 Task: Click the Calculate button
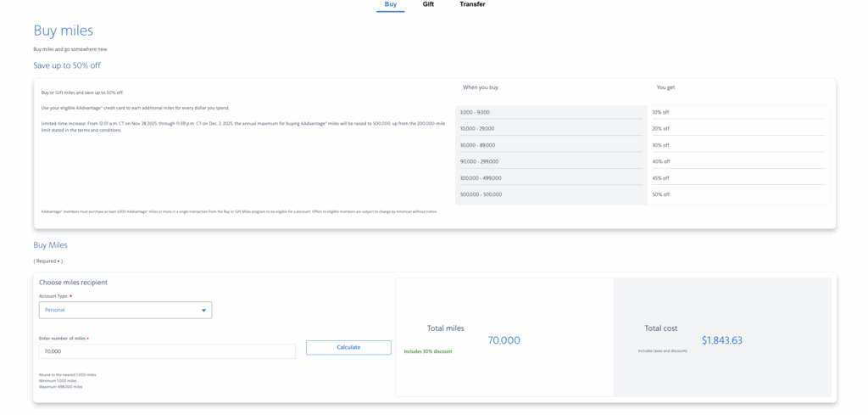coord(348,347)
